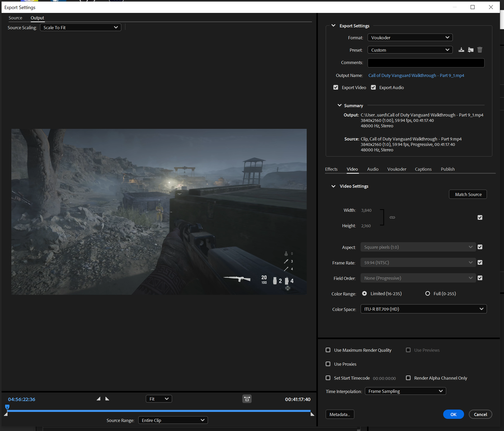504x431 pixels.
Task: Click the Set Out Point marker icon
Action: [107, 399]
